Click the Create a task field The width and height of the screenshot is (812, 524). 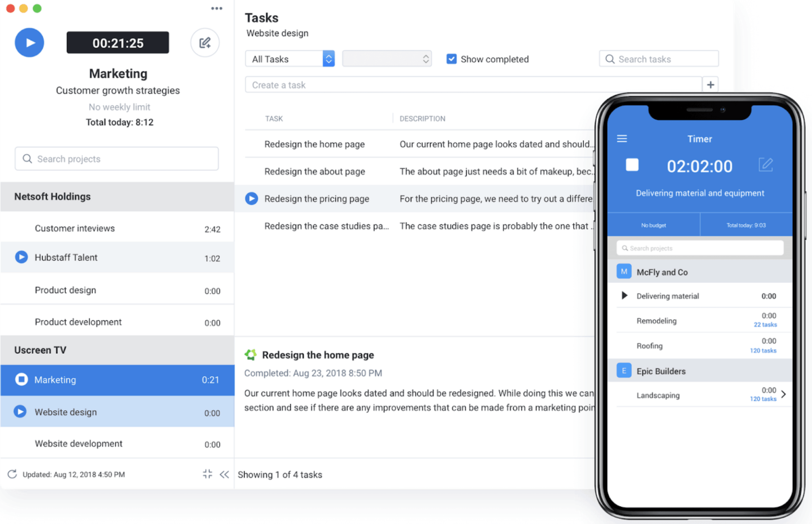(x=473, y=85)
